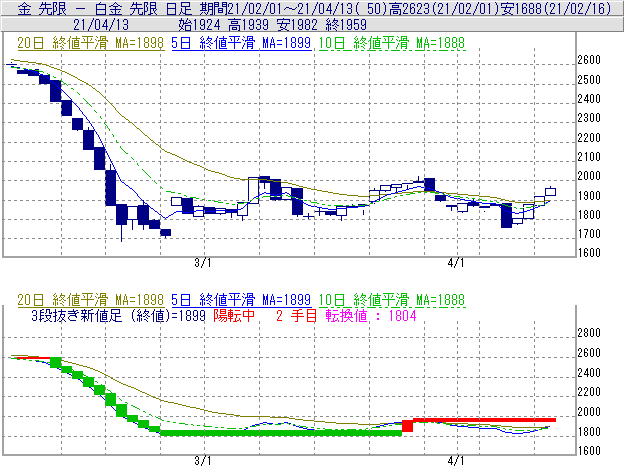Click the top chart 5日 終値平滑 MA=1899 label

241,43
